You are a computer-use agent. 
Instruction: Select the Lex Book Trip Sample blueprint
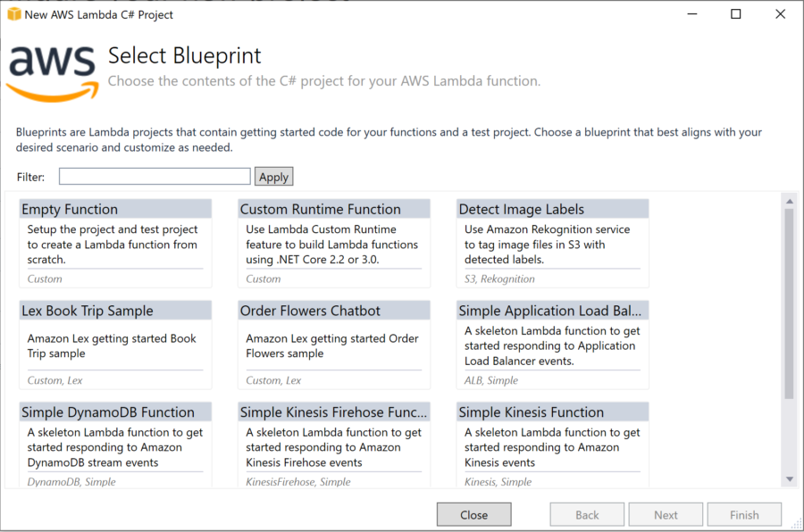tap(115, 345)
